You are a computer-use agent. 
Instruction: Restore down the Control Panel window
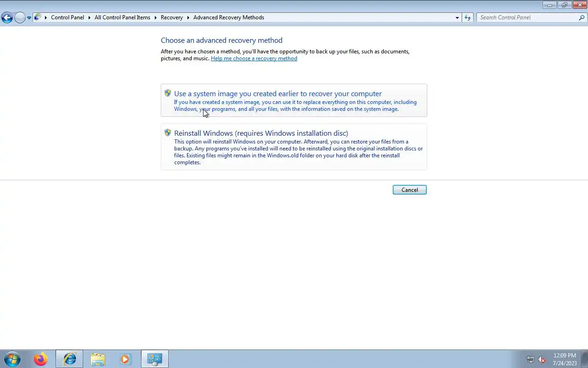(564, 5)
